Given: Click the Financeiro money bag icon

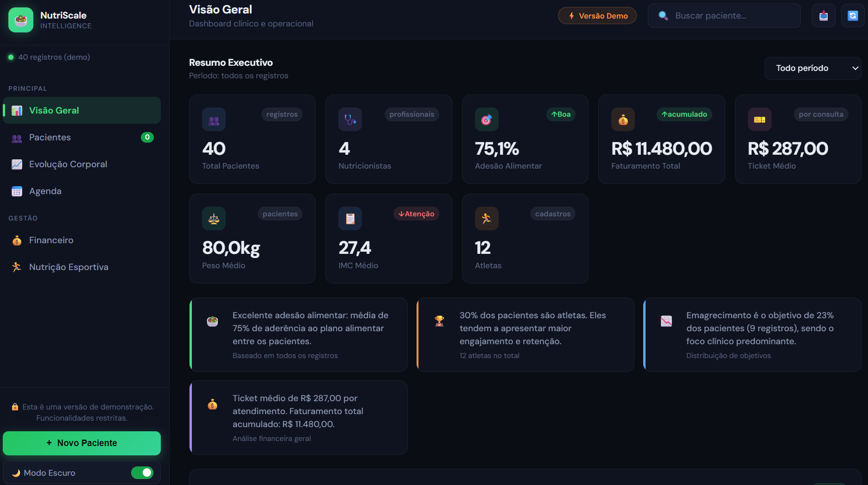Looking at the screenshot, I should coord(17,240).
